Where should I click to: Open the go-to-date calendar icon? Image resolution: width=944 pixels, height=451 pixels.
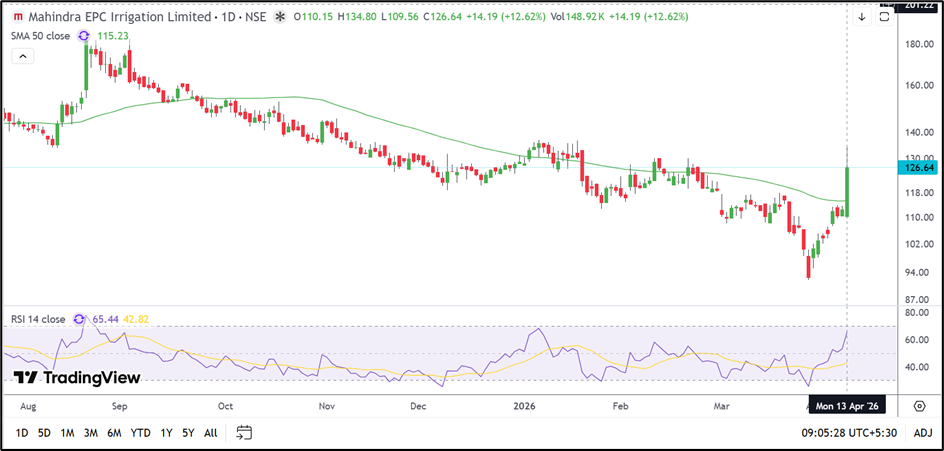coord(244,433)
